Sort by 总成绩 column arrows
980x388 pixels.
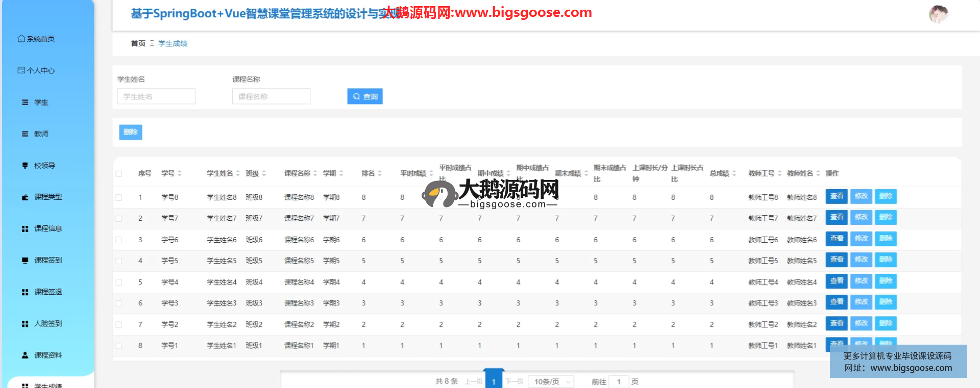click(734, 174)
